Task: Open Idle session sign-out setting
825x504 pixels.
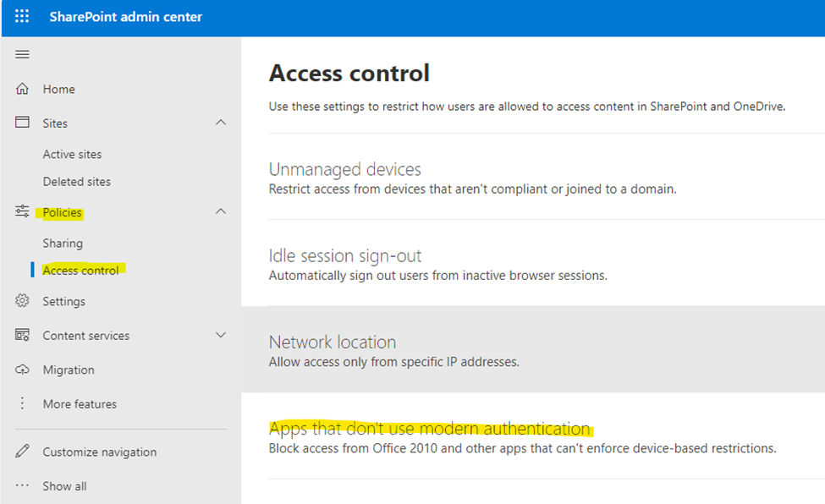Action: coord(344,255)
